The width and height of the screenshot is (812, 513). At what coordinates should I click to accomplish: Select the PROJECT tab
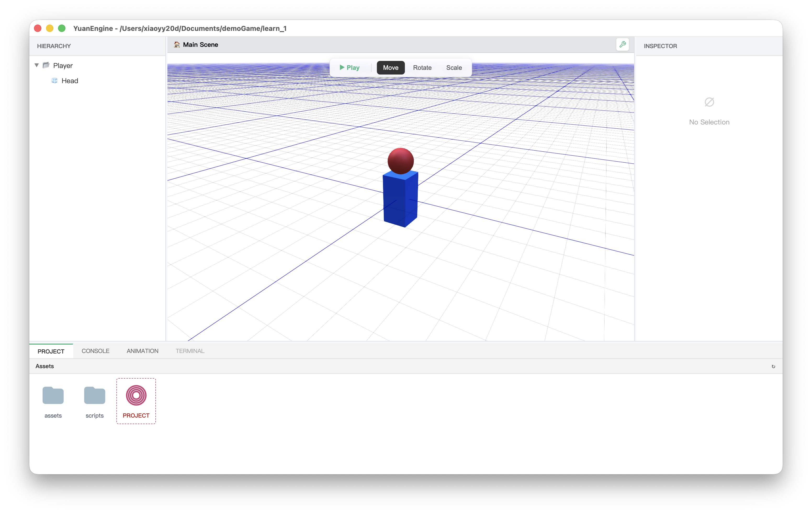51,351
